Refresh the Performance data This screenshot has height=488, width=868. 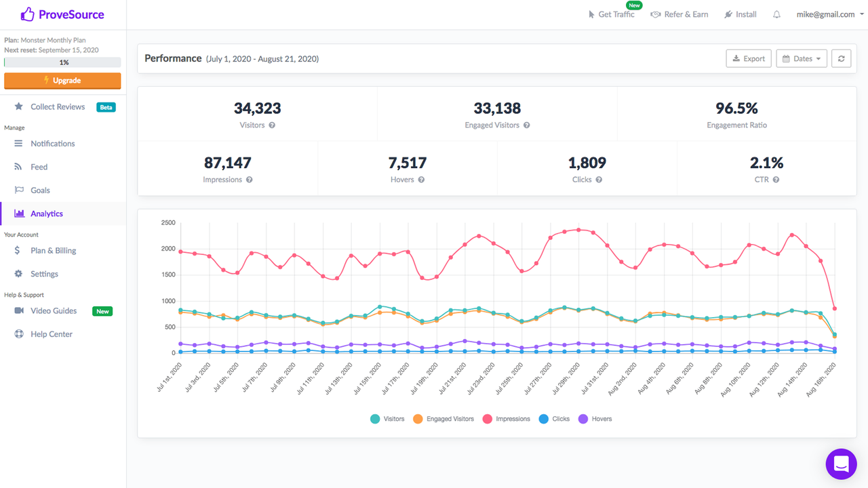841,58
